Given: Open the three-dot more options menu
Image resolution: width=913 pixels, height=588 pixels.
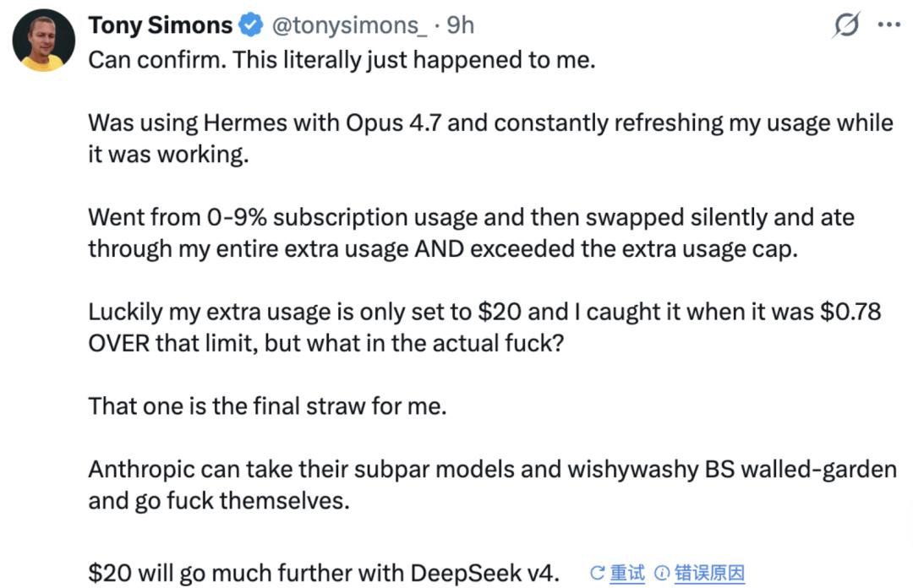Looking at the screenshot, I should tap(888, 25).
